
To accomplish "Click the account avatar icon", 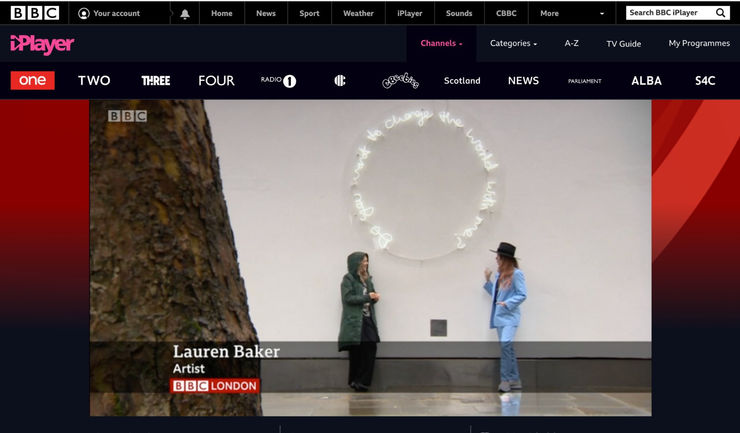I will tap(84, 13).
